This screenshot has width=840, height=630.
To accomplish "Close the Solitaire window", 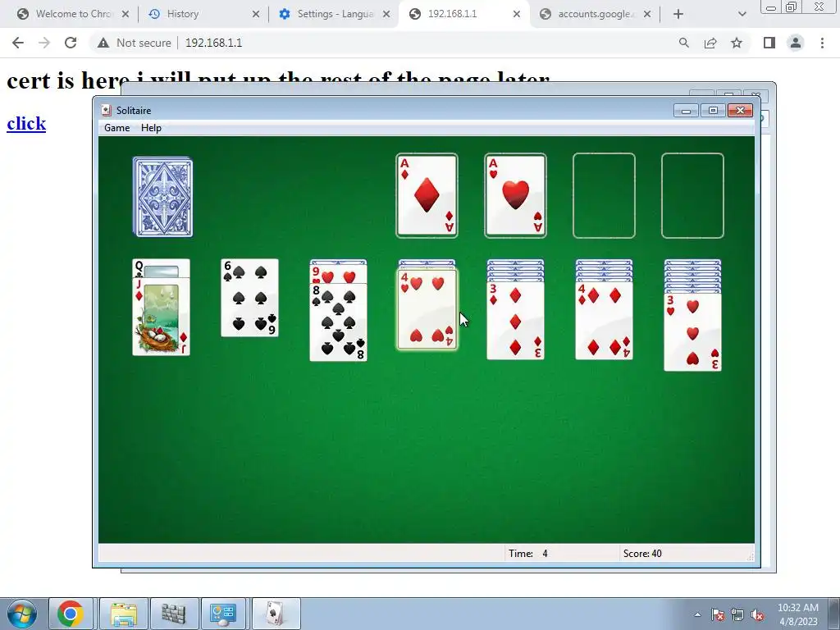I will tap(741, 111).
